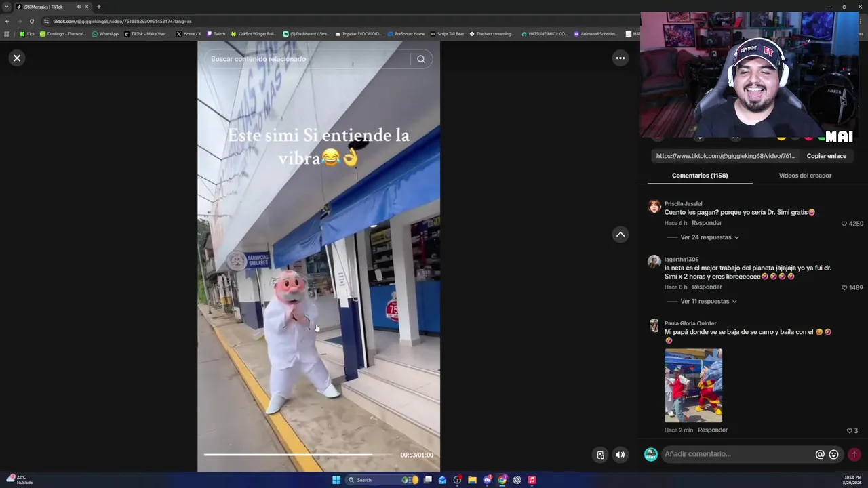Expand Ver 24 respuestas replies
868x488 pixels.
[709, 237]
